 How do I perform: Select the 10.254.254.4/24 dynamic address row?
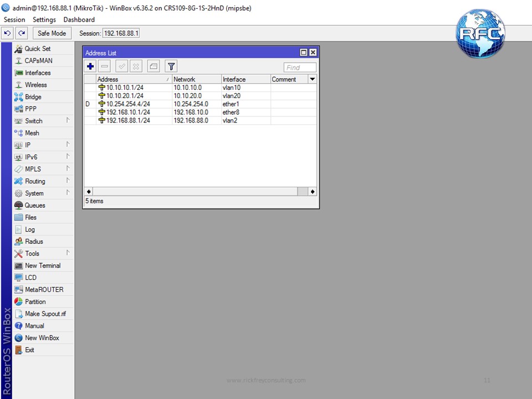[x=200, y=104]
